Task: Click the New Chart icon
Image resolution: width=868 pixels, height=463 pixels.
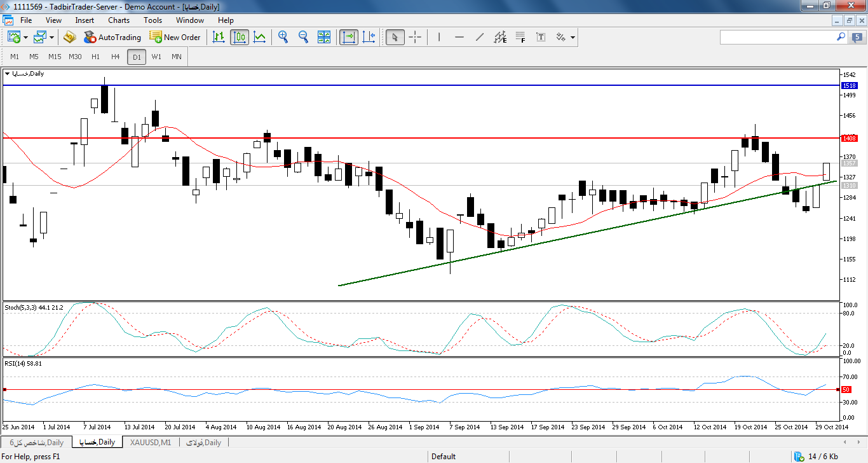Action: (x=13, y=37)
